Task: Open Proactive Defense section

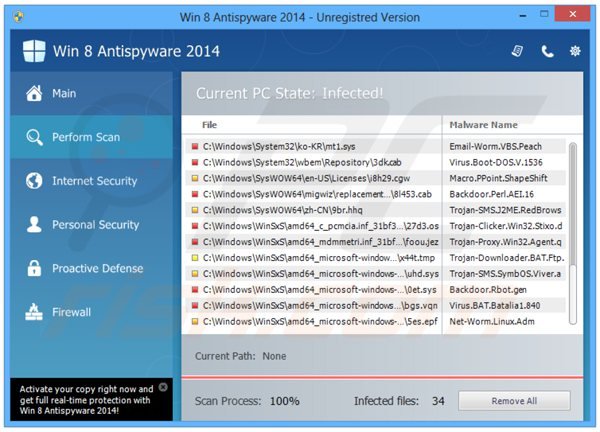Action: 91,268
